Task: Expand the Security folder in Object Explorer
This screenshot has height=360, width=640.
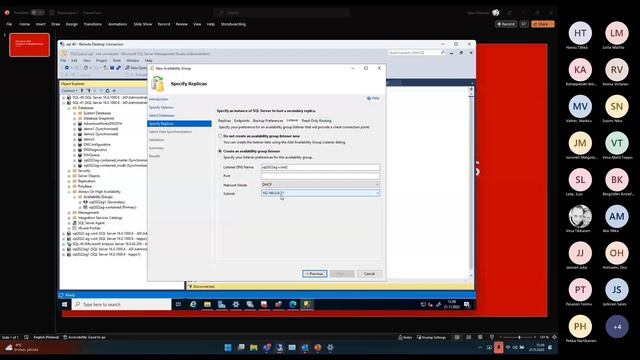Action: point(69,171)
